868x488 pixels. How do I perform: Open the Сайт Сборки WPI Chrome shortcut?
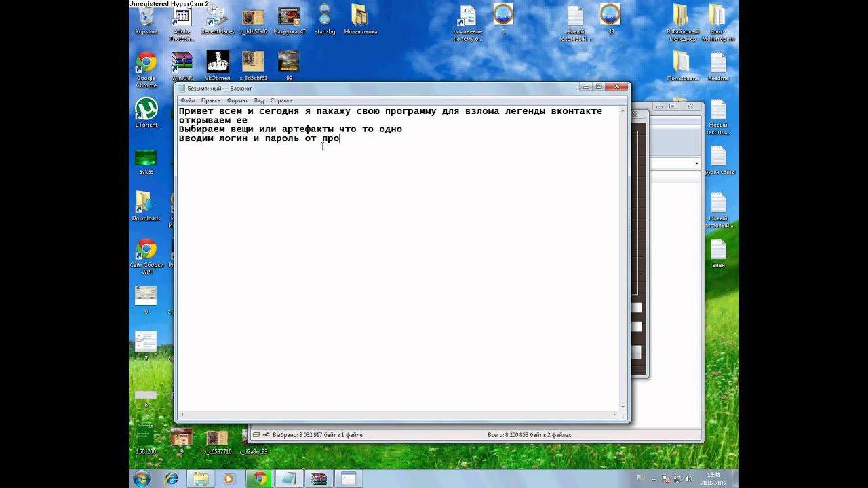146,256
